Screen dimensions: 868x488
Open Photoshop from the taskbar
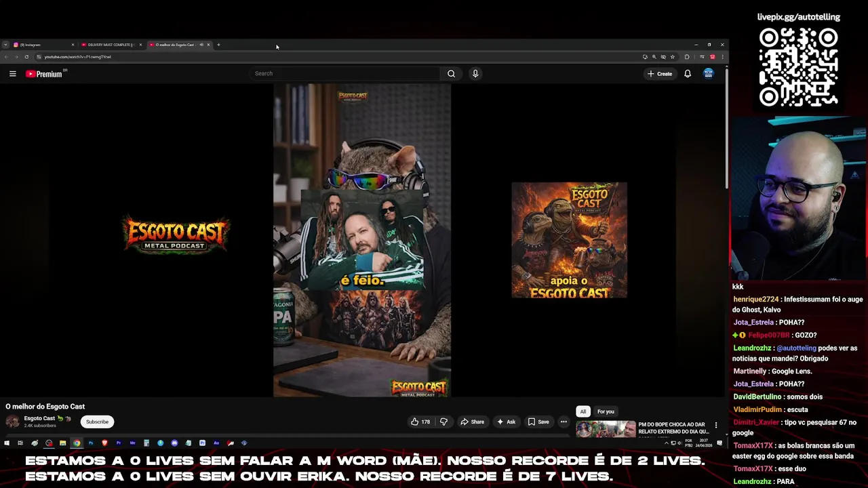[91, 443]
